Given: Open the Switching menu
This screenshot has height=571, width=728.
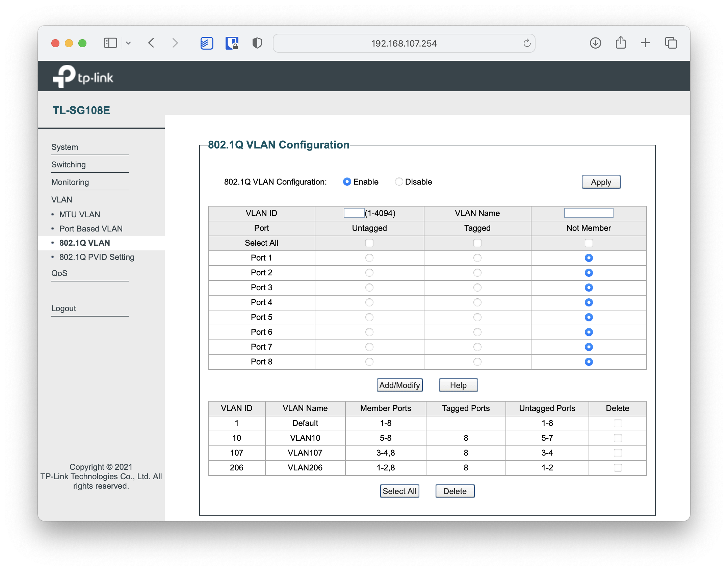Looking at the screenshot, I should click(69, 165).
